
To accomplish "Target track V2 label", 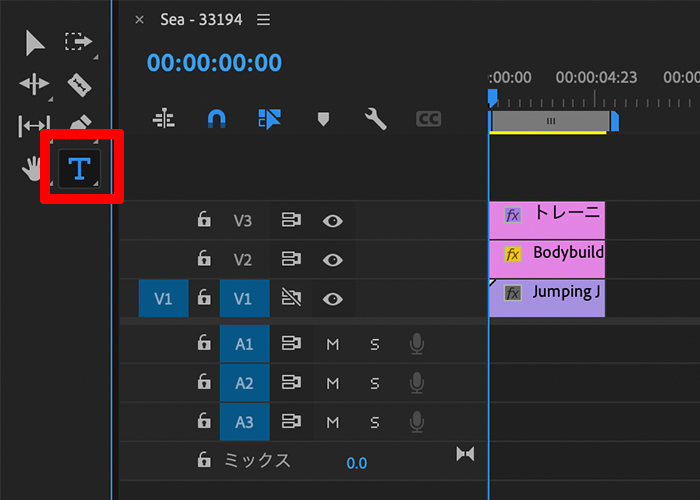I will click(x=242, y=259).
